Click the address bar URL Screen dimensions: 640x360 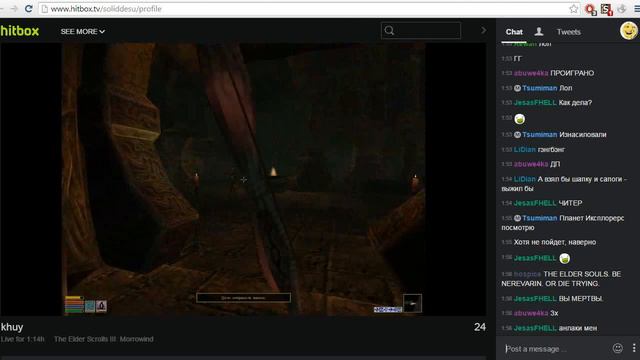[x=106, y=9]
